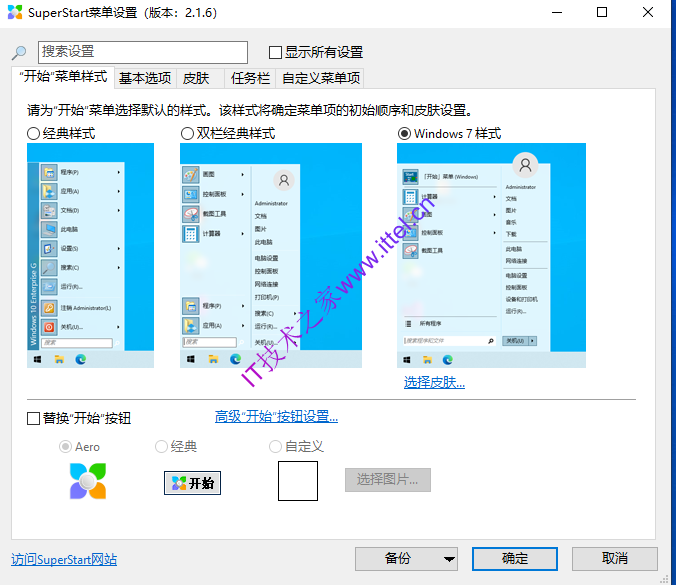The width and height of the screenshot is (676, 585).
Task: Confirm with the 确定 button
Action: (515, 559)
